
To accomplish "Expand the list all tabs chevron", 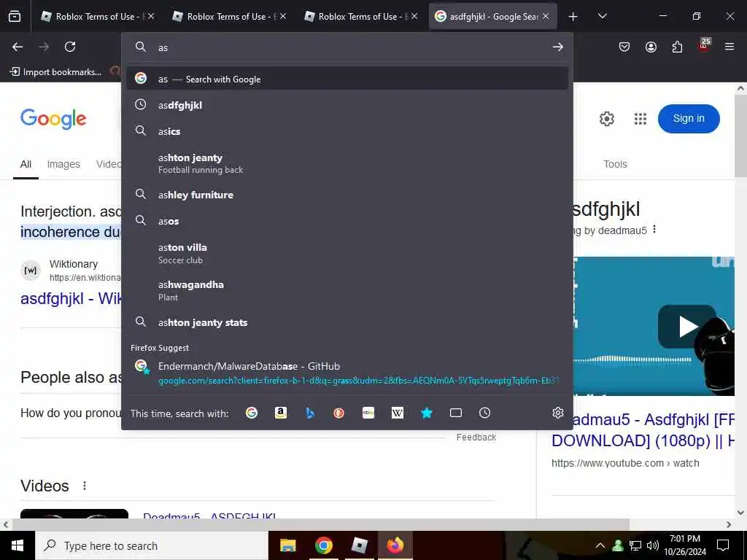I will 602,16.
